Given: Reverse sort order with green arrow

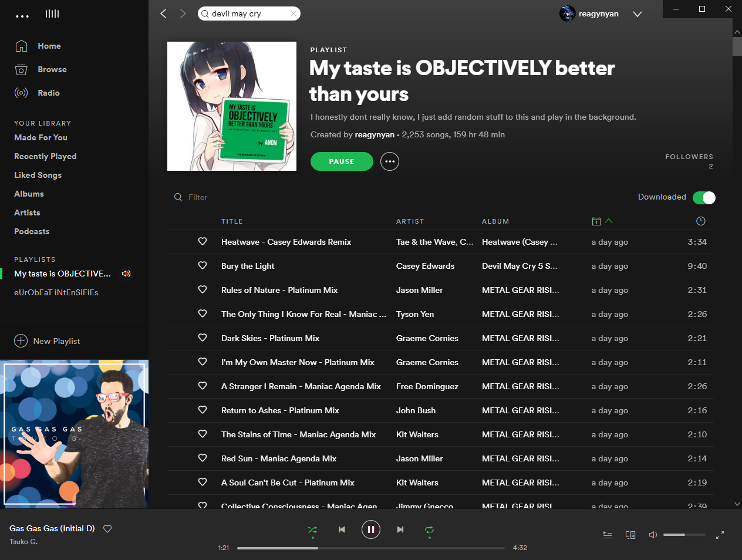Looking at the screenshot, I should coord(609,221).
